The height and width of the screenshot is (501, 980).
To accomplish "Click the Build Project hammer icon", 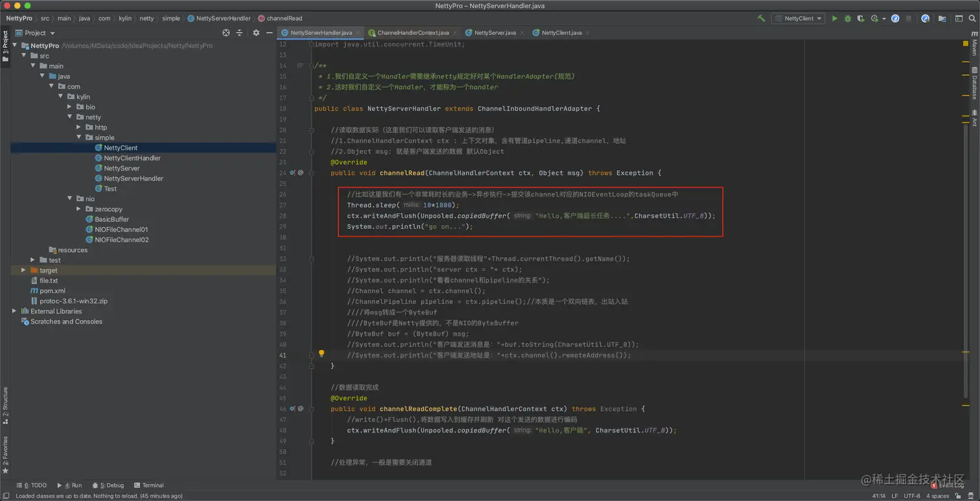I will (761, 19).
